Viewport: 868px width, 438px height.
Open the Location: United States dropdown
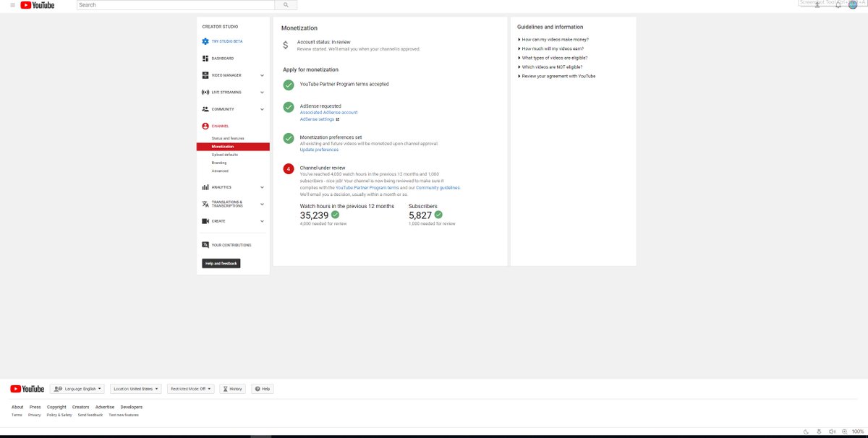pyautogui.click(x=136, y=389)
